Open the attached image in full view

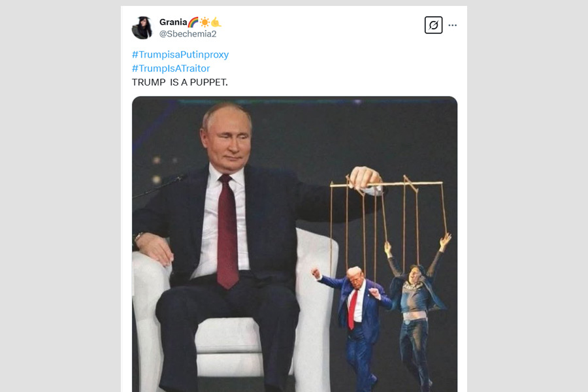[x=295, y=244]
